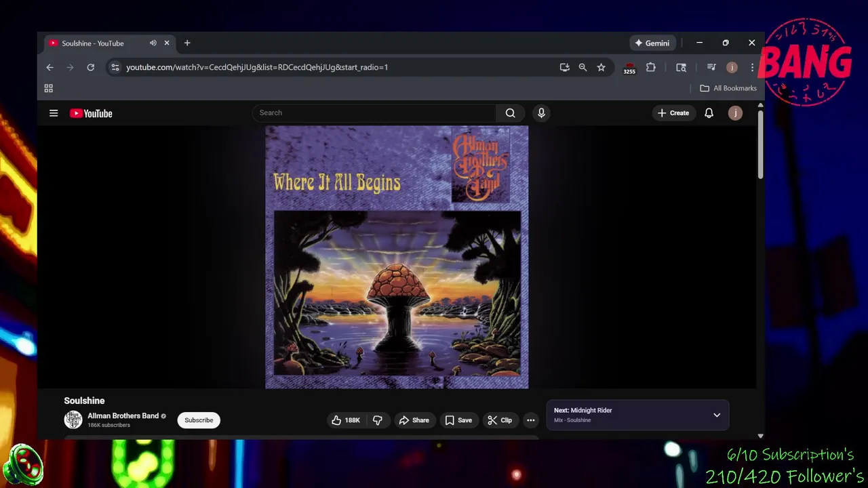Clip the Soulshine video

coord(500,420)
